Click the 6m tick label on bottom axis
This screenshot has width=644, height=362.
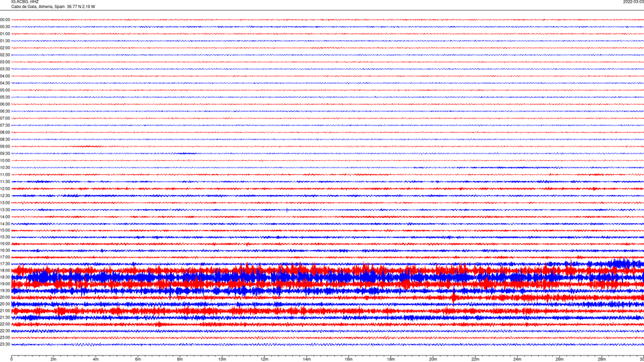pyautogui.click(x=138, y=359)
